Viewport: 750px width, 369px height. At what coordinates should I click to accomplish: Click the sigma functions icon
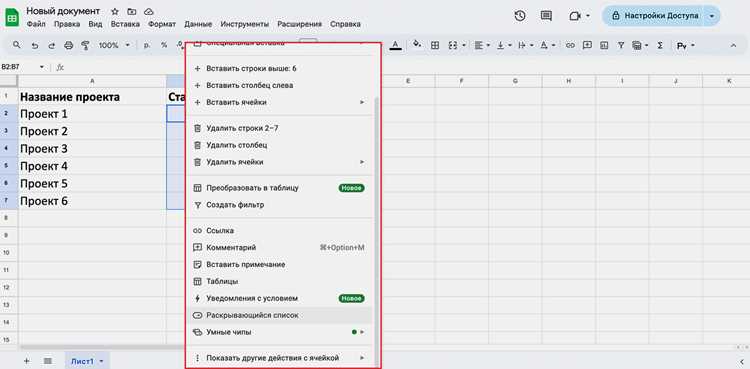coord(660,45)
